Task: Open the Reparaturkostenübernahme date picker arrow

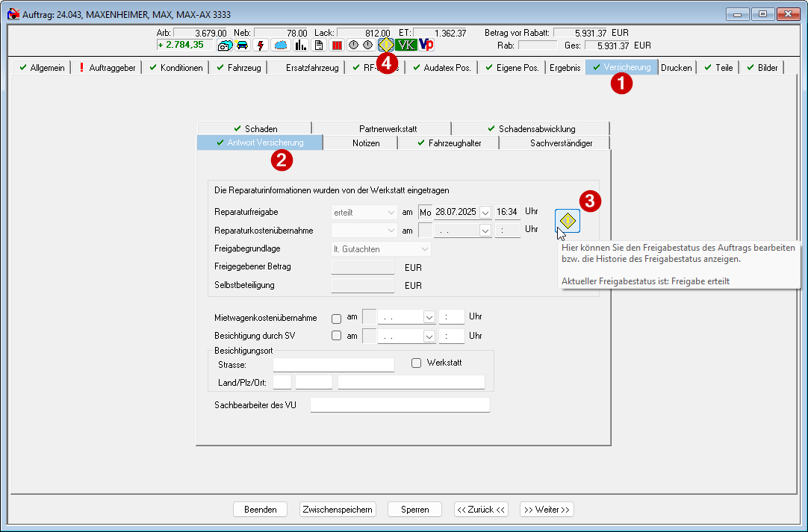Action: [485, 231]
